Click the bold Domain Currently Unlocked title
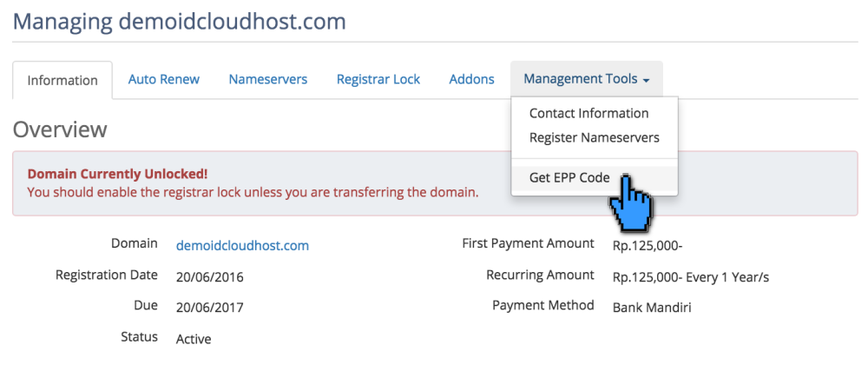Image resolution: width=868 pixels, height=385 pixels. pos(118,174)
